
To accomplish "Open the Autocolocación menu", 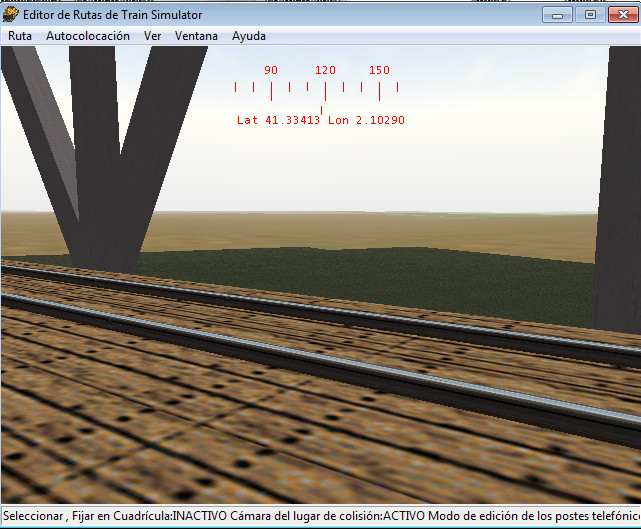I will (x=88, y=36).
